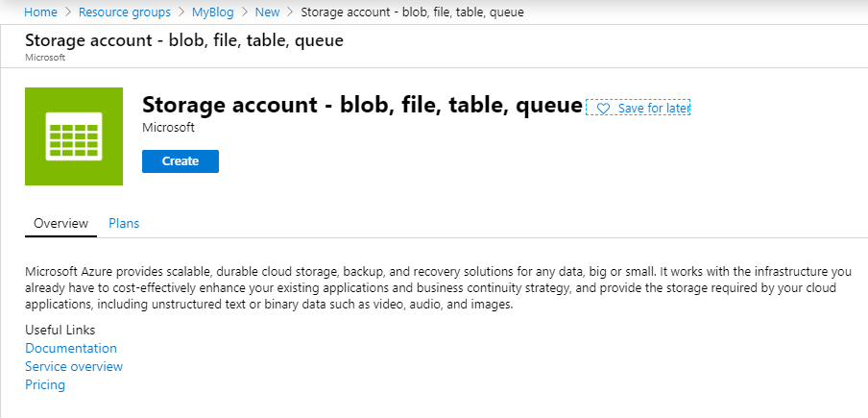Click the green storage account table icon
Viewport: 868px width, 418px height.
point(74,136)
